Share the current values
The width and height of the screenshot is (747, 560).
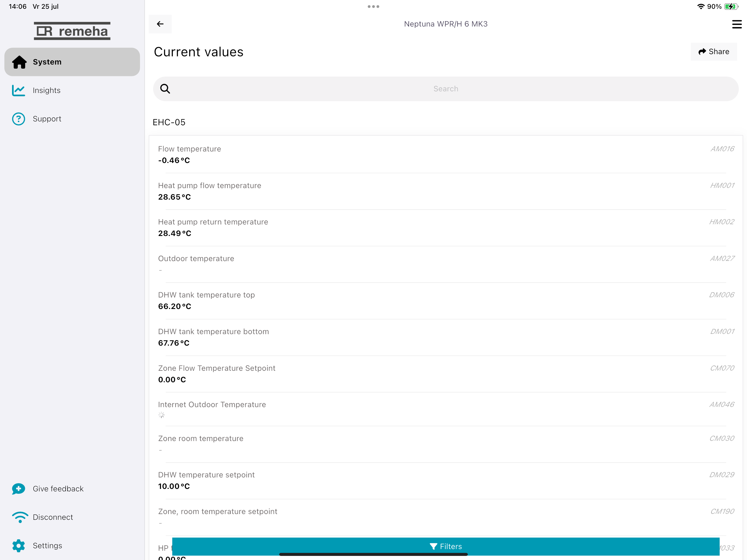tap(714, 52)
